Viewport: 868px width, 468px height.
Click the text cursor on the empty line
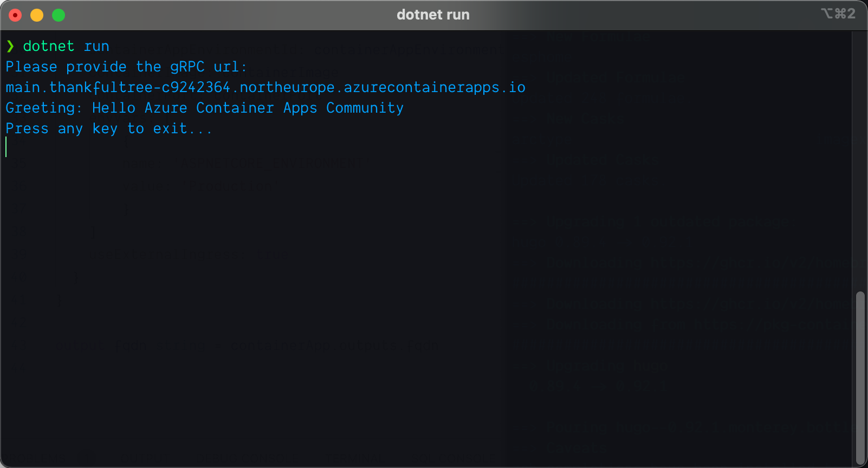pos(7,147)
